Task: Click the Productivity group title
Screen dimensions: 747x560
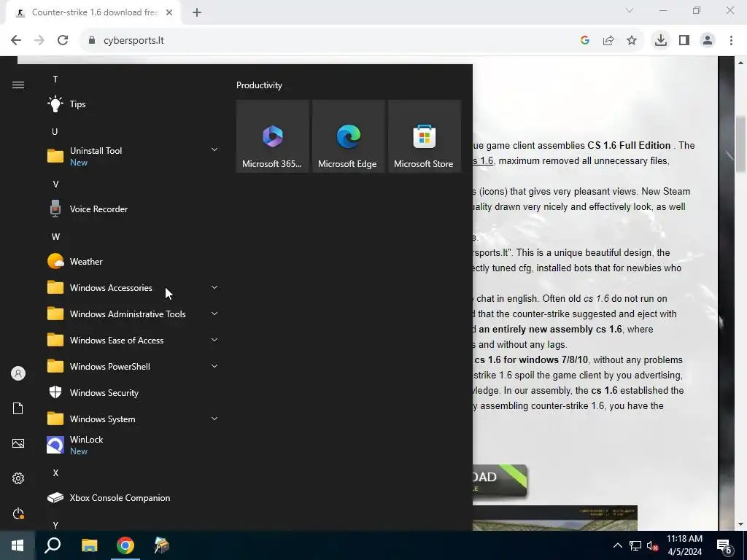Action: 259,85
